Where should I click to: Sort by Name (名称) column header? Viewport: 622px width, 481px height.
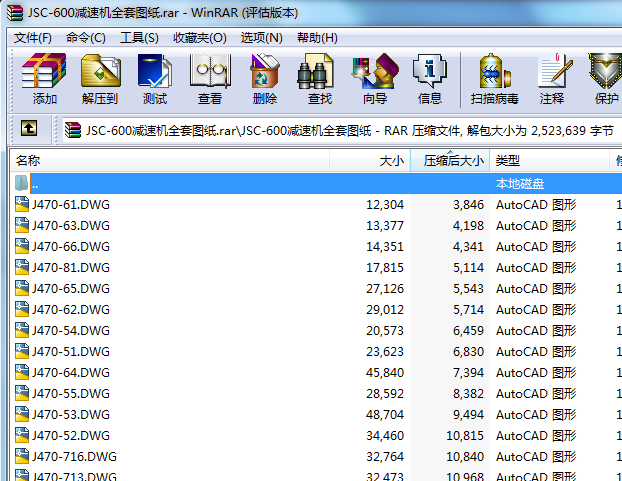pyautogui.click(x=170, y=161)
